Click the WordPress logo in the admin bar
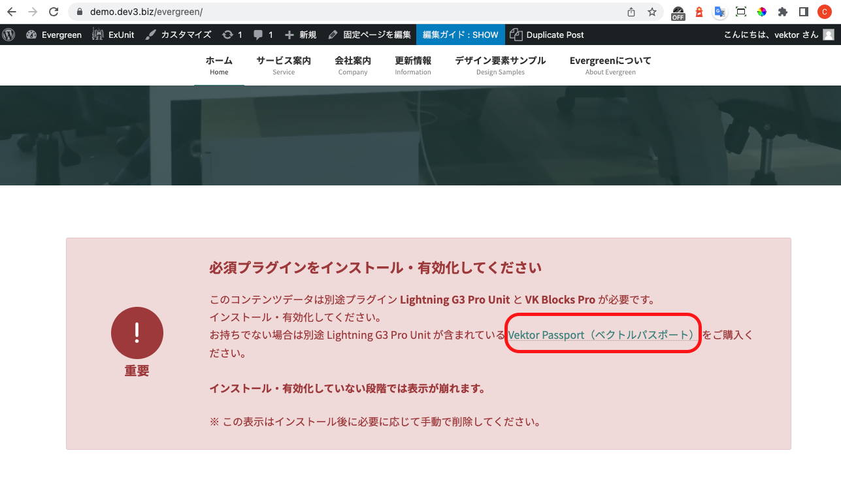 8,34
